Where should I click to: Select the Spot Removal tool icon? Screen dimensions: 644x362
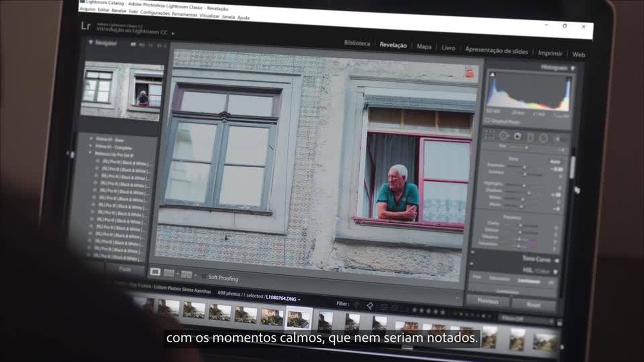click(503, 135)
